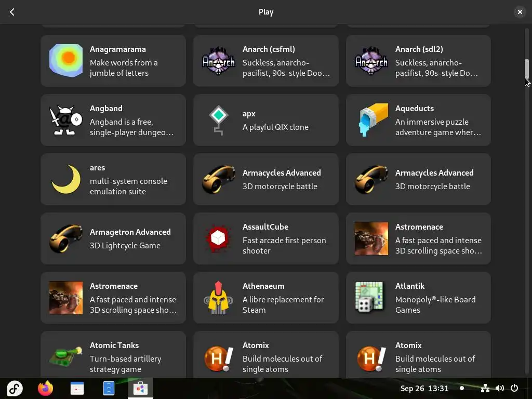Click the apx diamond icon
Screen dimensions: 532x399
[219, 120]
